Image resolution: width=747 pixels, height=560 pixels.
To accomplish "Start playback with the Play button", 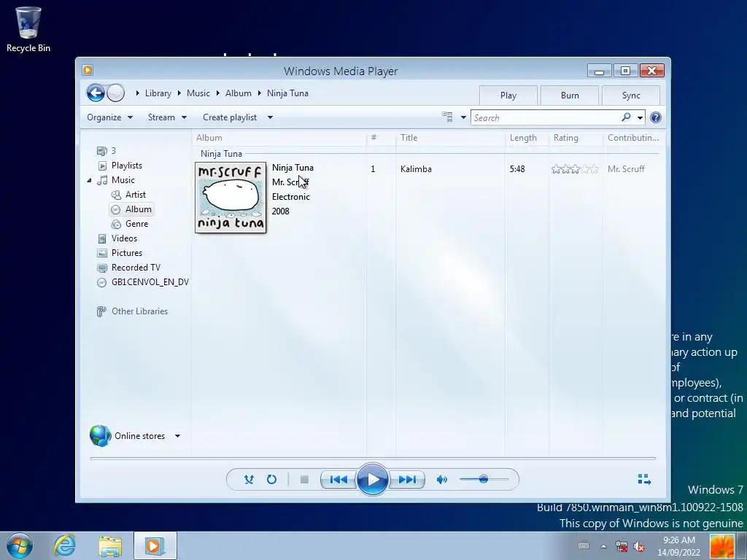I will pos(373,480).
